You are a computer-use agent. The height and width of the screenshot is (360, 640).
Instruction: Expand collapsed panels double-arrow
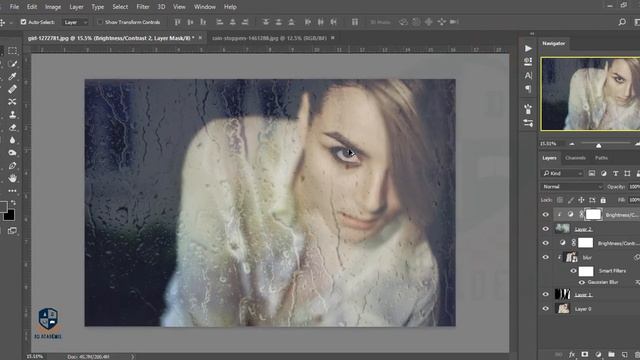click(x=532, y=34)
